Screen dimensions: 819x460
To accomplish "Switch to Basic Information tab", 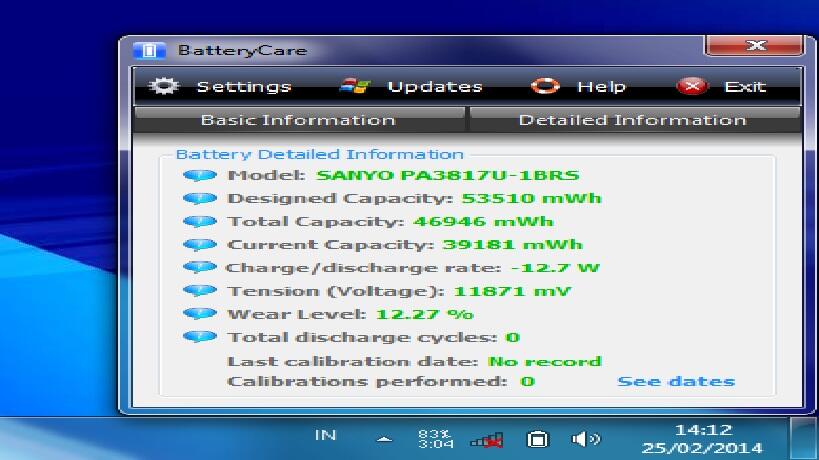I will pos(299,120).
